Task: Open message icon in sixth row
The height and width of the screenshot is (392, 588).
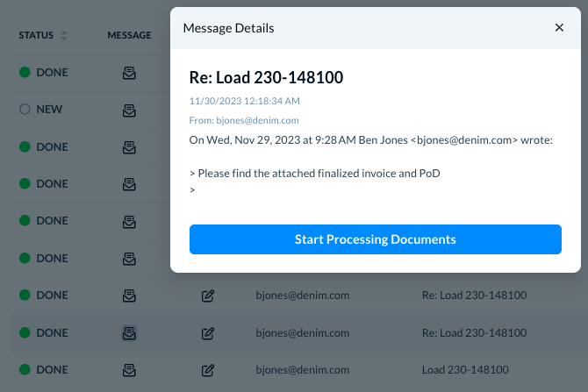Action: pyautogui.click(x=129, y=259)
